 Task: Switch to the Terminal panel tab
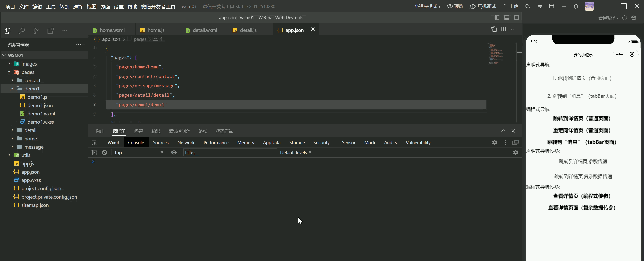(203, 131)
